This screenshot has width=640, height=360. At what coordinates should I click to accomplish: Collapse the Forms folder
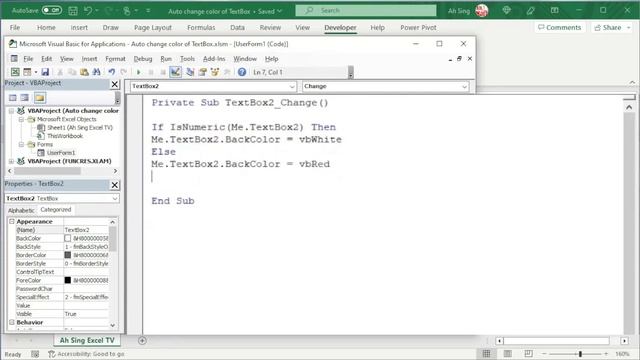coord(21,144)
